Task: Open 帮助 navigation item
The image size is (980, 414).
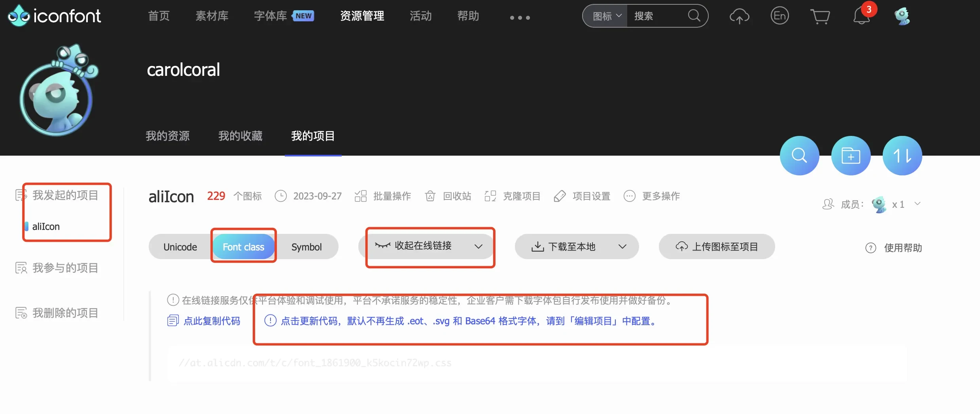Action: point(468,16)
